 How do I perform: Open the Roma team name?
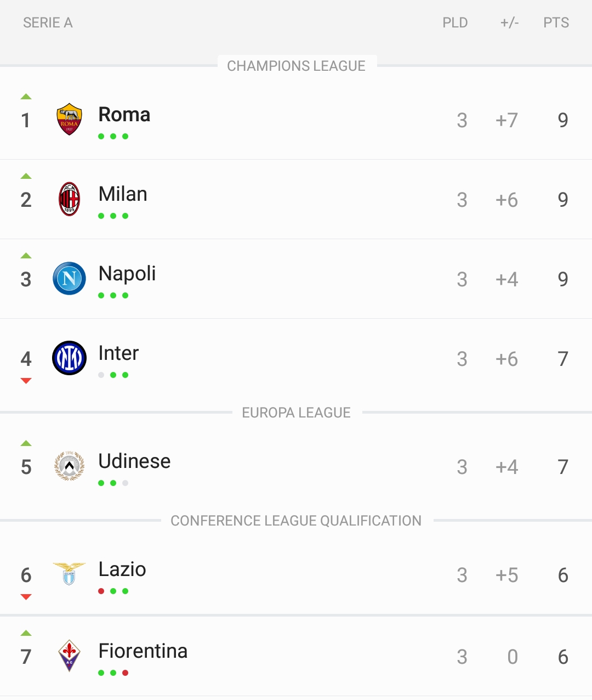point(124,115)
